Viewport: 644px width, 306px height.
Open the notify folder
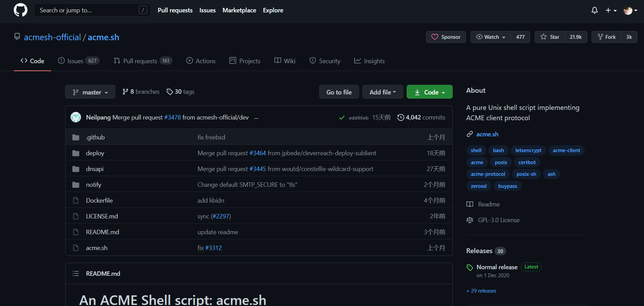94,185
